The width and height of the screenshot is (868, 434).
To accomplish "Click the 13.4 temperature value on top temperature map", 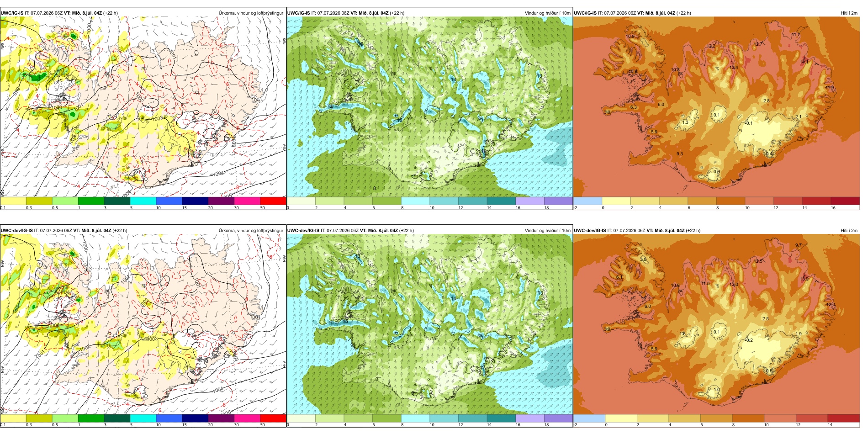I will [x=734, y=68].
